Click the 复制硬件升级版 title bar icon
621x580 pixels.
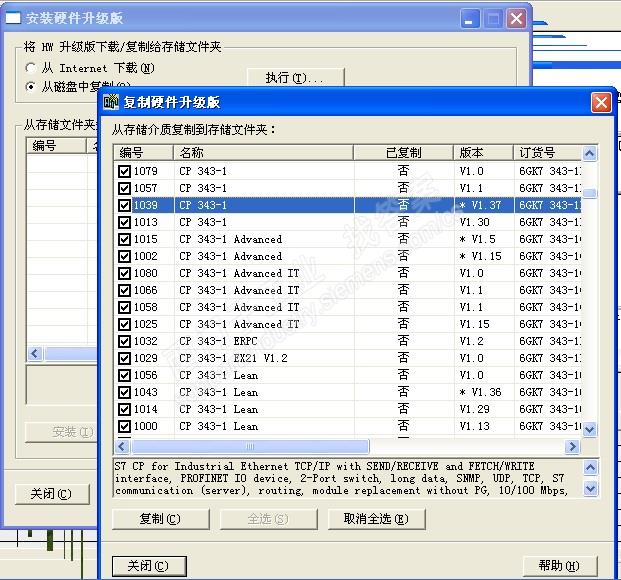click(111, 102)
